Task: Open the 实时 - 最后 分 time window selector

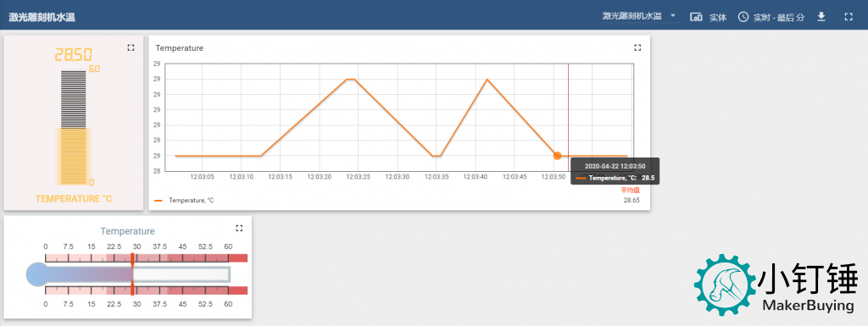Action: click(x=779, y=17)
